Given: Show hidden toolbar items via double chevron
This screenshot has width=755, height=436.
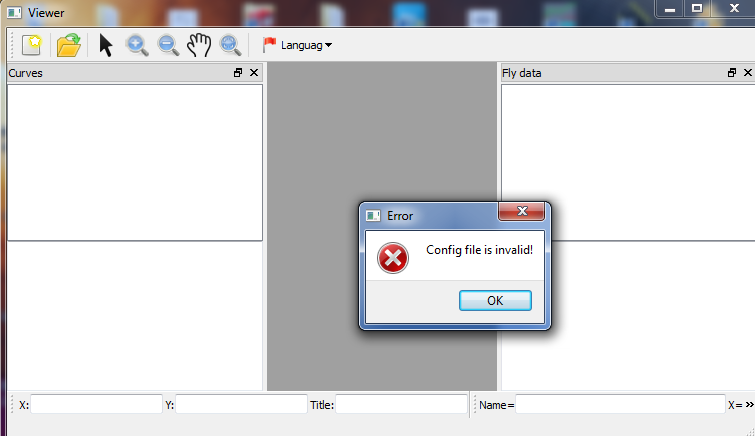Looking at the screenshot, I should (749, 405).
